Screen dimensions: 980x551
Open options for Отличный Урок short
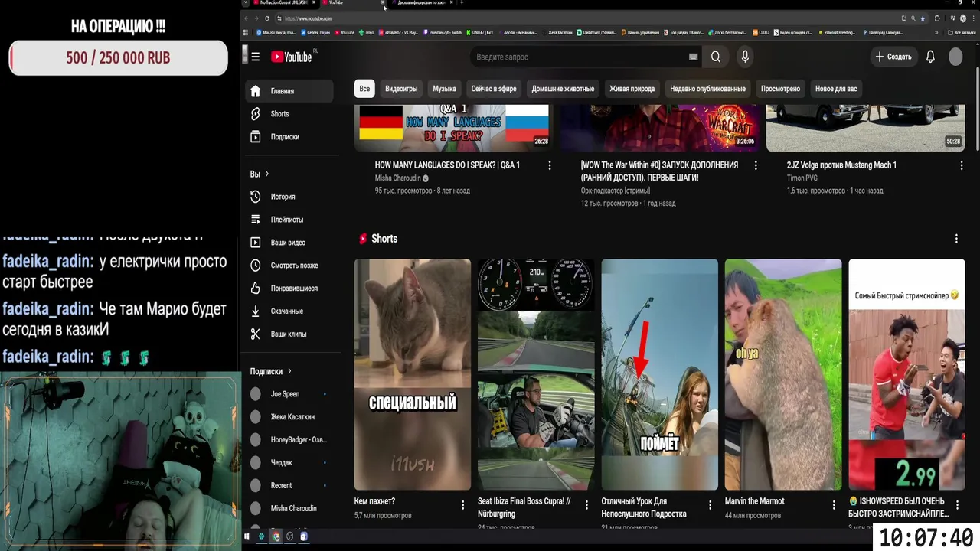(710, 505)
